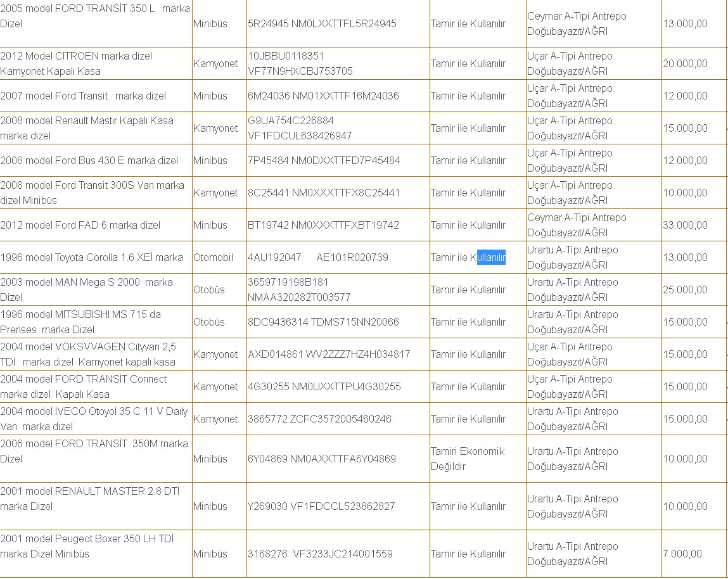The width and height of the screenshot is (728, 579).
Task: Select serial number '5R24945 NM0LXXTTFL5R24945'
Action: pos(322,23)
